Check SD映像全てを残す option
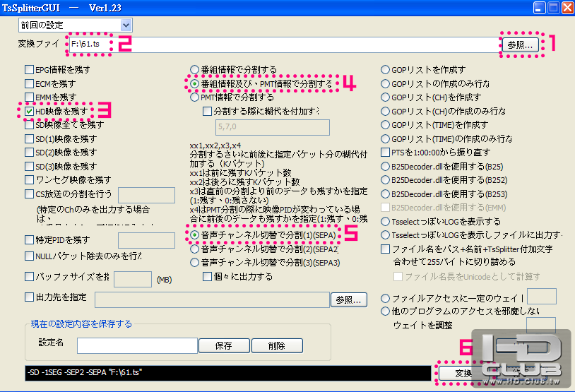The width and height of the screenshot is (575, 392). (30, 125)
